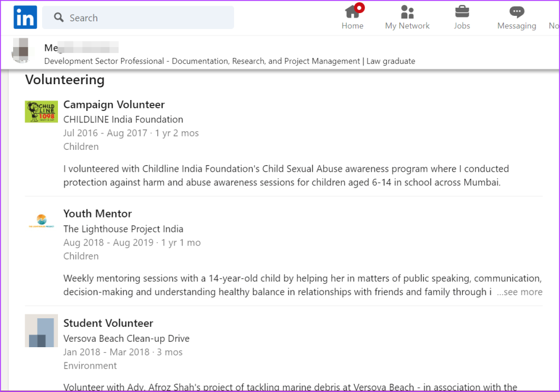Click the Versova Beach placeholder logo

pos(42,330)
